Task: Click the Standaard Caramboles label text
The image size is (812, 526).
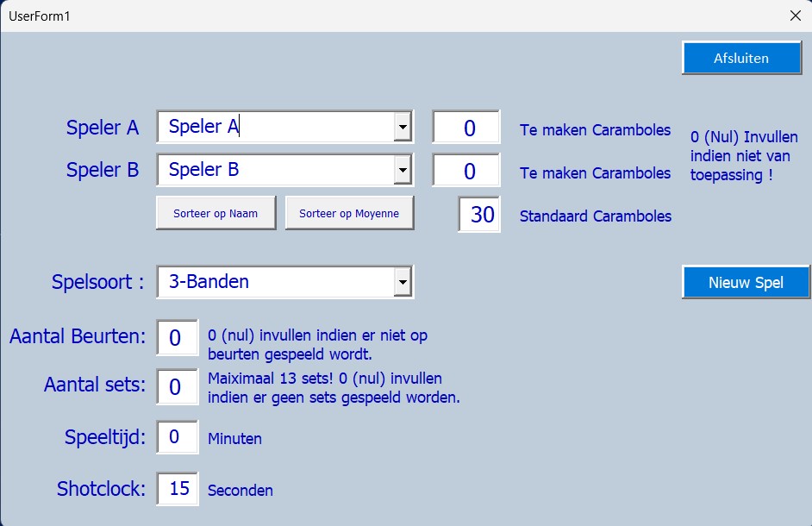Action: (595, 216)
